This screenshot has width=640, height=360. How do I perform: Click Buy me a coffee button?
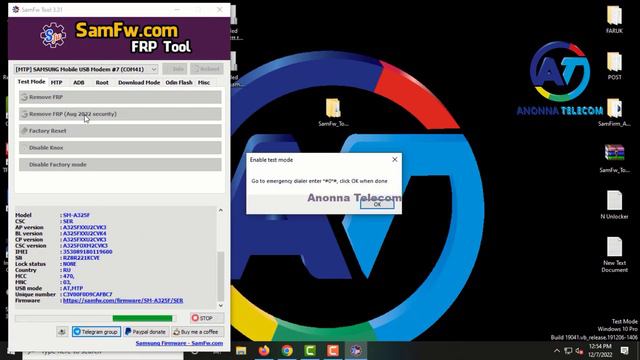point(197,332)
